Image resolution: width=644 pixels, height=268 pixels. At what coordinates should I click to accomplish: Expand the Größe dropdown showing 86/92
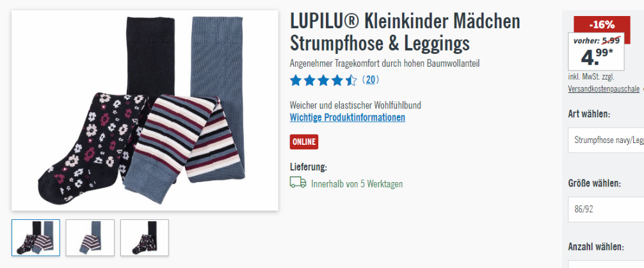pyautogui.click(x=606, y=210)
